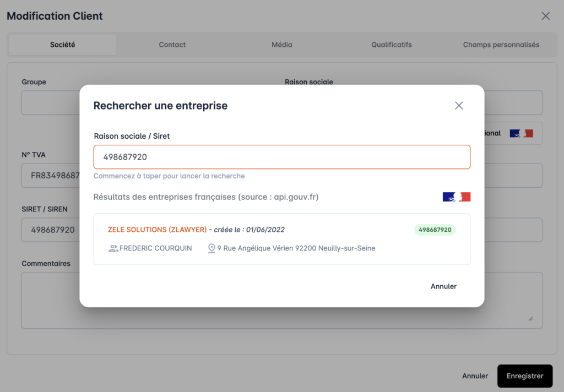Open the Contact tab

click(172, 45)
